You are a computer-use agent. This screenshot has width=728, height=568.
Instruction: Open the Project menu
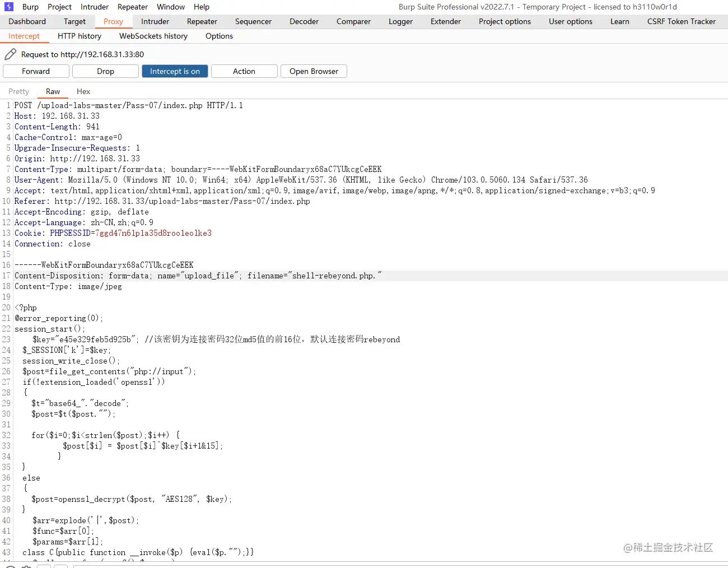point(59,7)
